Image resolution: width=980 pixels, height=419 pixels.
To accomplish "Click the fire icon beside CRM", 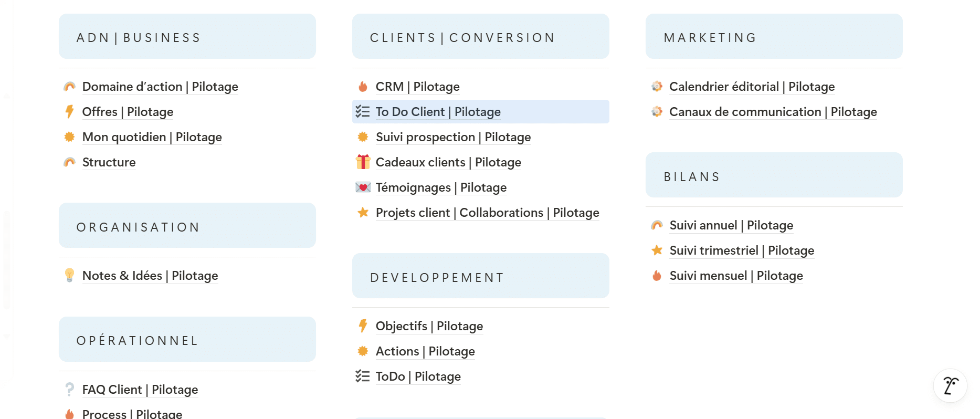I will click(363, 87).
